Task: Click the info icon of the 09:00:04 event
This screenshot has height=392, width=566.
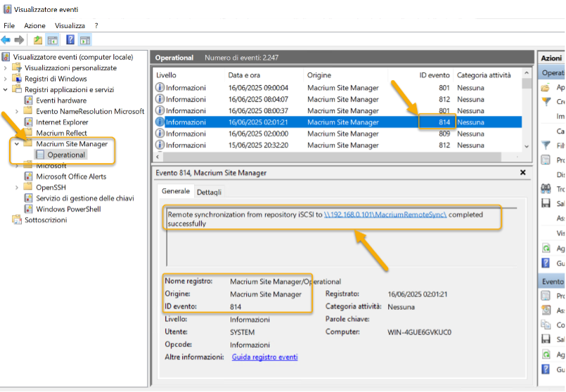Action: (x=160, y=87)
